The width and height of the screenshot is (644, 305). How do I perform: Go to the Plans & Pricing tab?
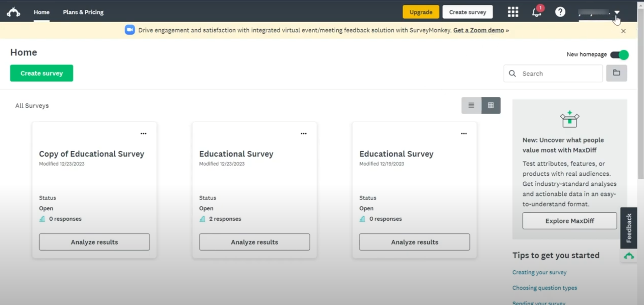[x=83, y=12]
